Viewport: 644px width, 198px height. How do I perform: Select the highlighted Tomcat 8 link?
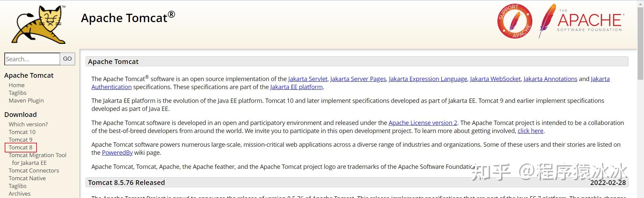(x=20, y=147)
